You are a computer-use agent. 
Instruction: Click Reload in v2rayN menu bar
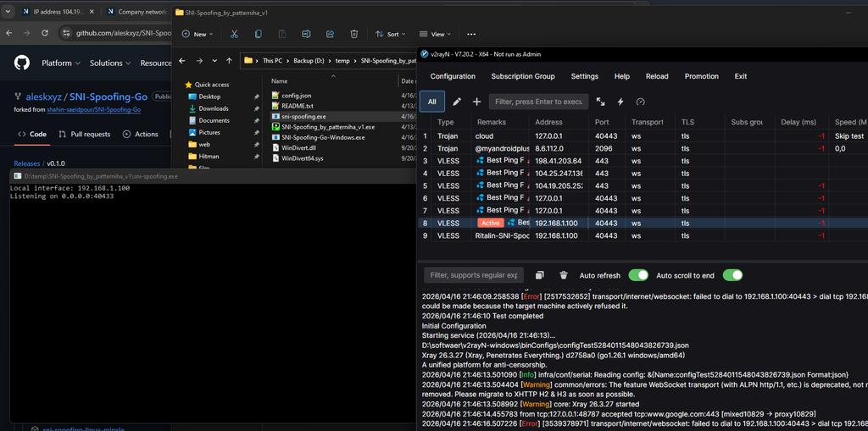tap(657, 76)
